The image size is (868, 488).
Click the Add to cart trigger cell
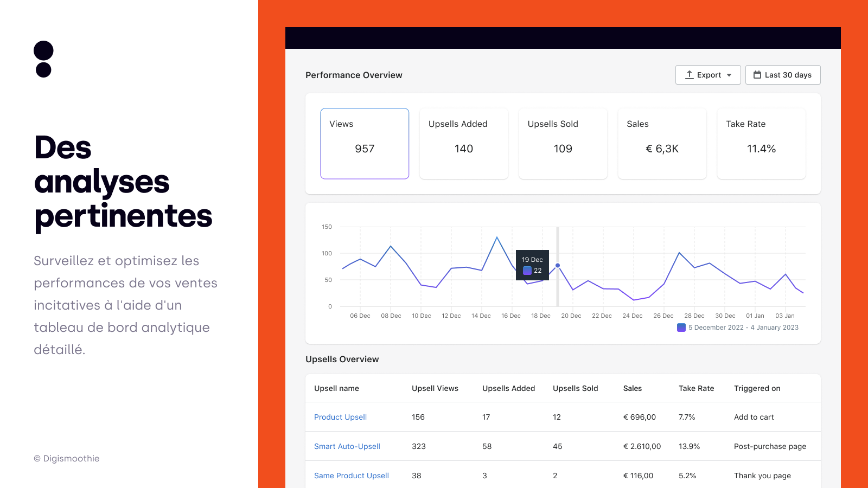(x=754, y=417)
